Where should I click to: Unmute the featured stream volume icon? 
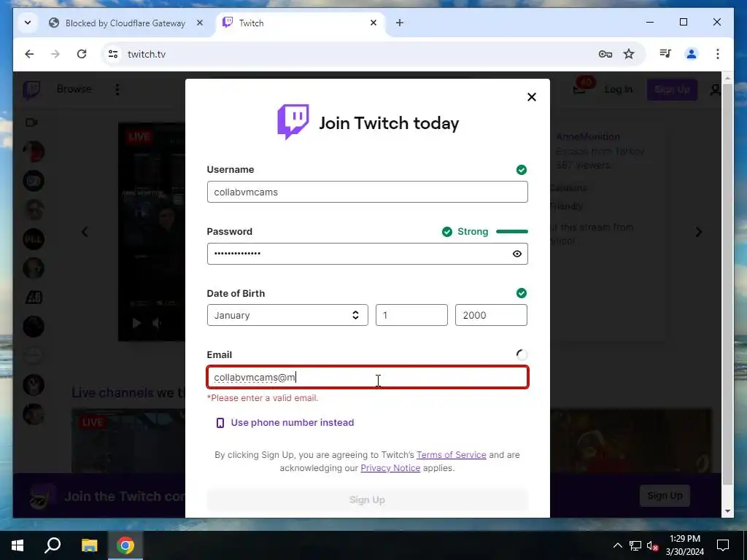[x=157, y=323]
